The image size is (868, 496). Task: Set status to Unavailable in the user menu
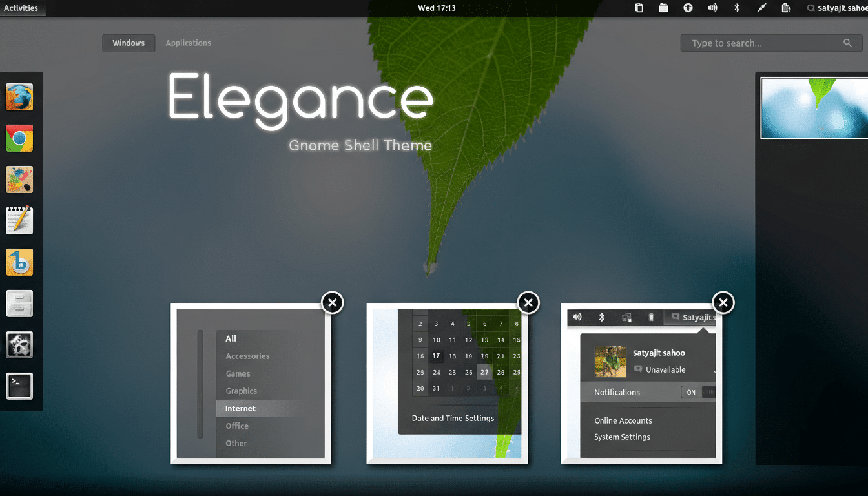665,370
